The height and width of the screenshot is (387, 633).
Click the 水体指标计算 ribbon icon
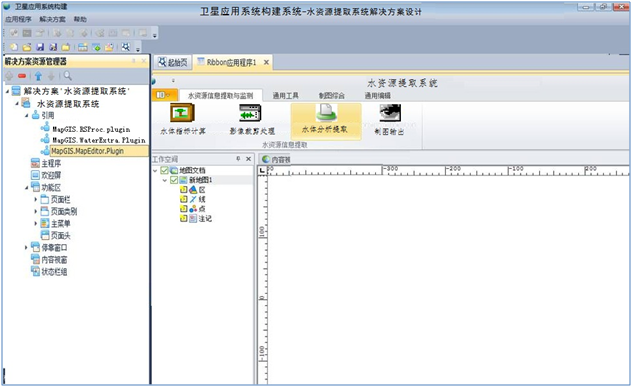point(182,113)
